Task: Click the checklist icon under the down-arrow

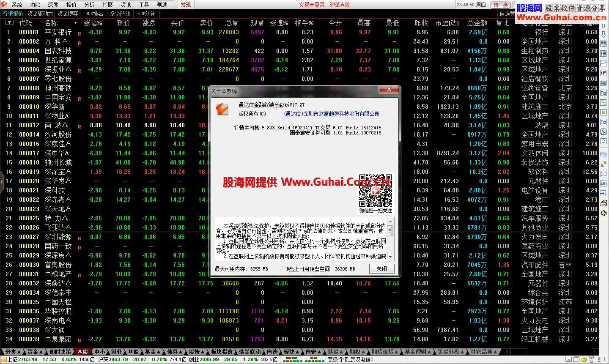Action: (603, 44)
